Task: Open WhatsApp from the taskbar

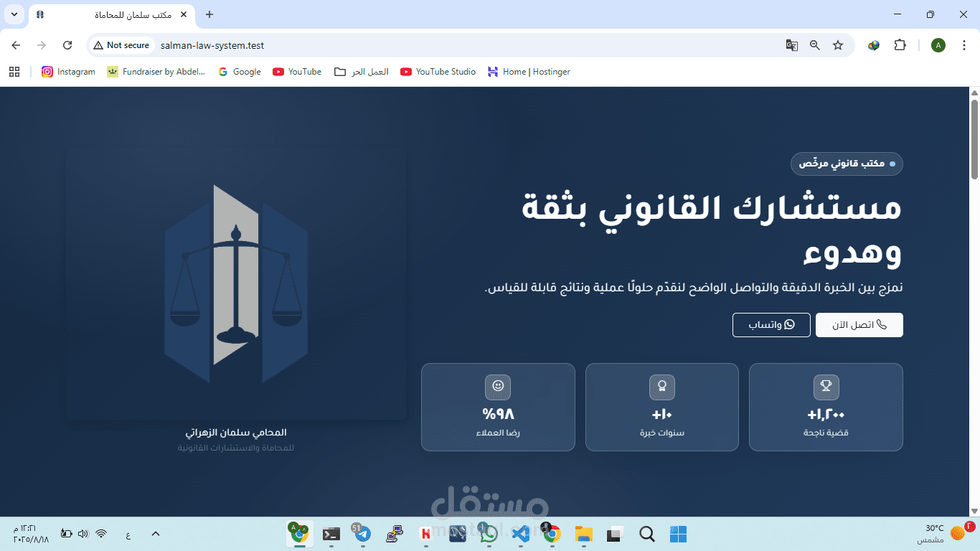Action: pos(489,534)
